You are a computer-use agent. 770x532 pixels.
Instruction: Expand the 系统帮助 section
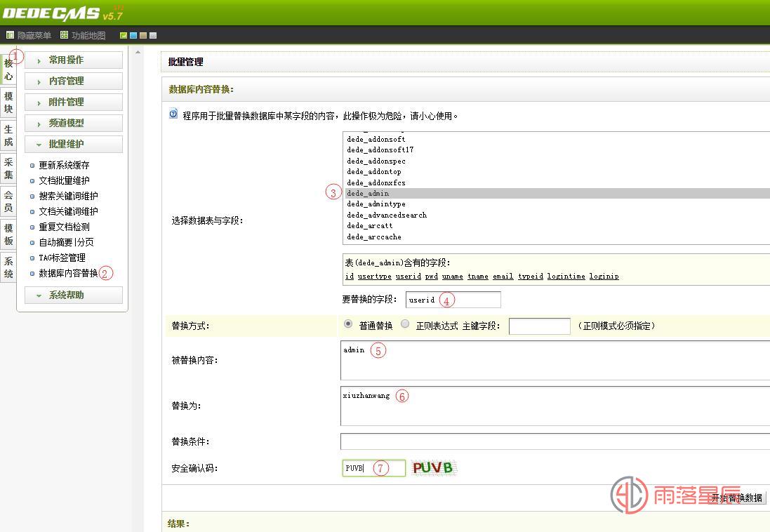(x=73, y=294)
